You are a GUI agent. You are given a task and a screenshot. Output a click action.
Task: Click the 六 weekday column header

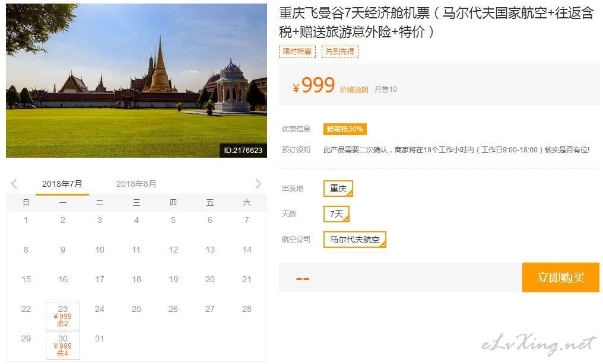tap(247, 202)
